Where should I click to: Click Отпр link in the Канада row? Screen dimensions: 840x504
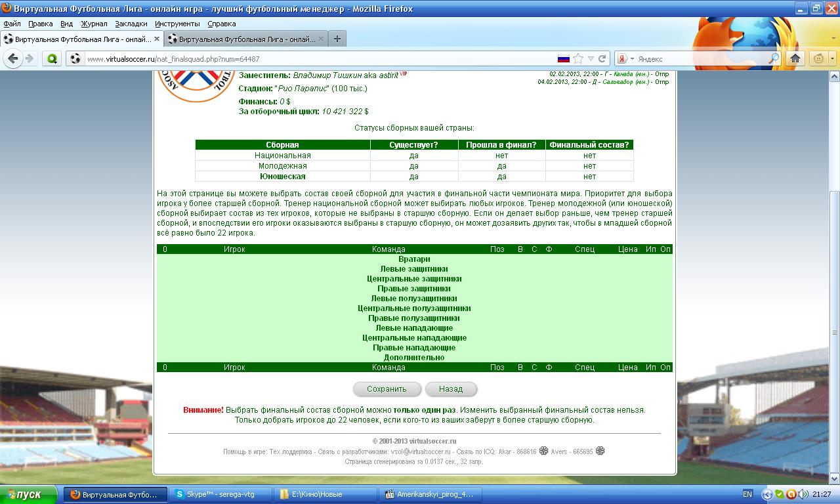click(662, 74)
